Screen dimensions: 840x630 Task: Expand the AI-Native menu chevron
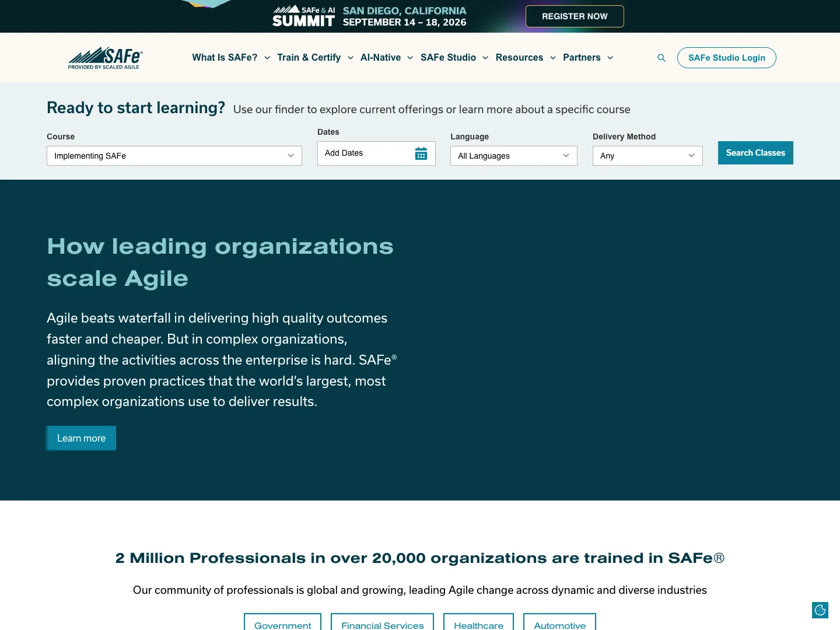410,58
